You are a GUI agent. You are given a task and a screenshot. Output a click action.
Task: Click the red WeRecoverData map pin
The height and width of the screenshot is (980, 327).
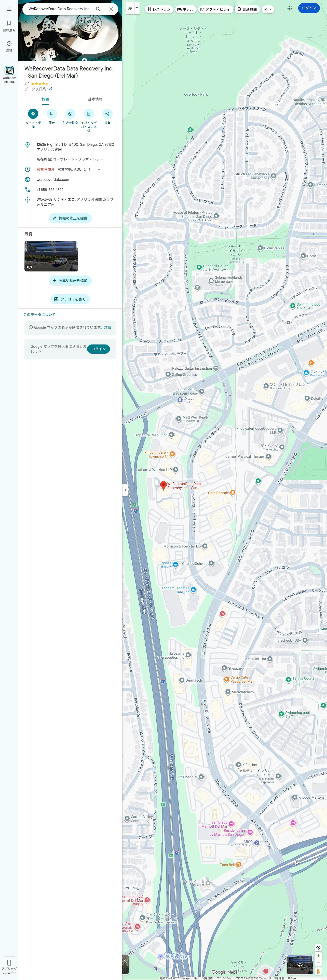(x=163, y=485)
